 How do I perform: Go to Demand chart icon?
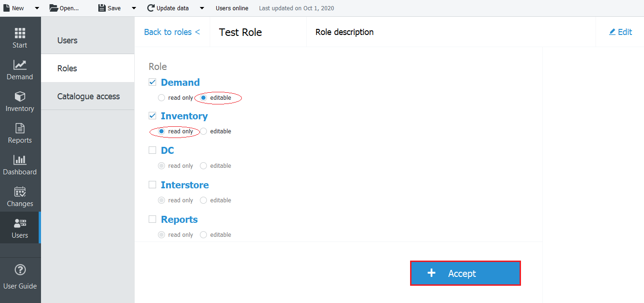click(20, 65)
